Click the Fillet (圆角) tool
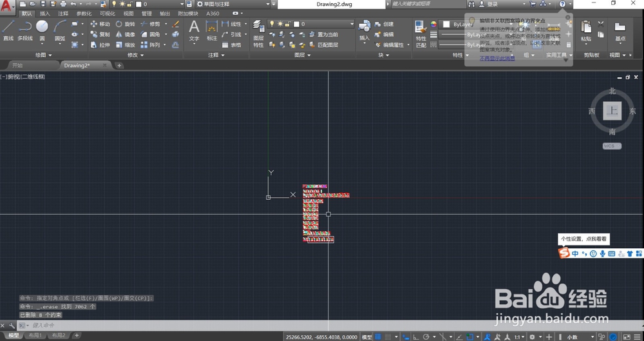644x341 pixels. (x=150, y=35)
